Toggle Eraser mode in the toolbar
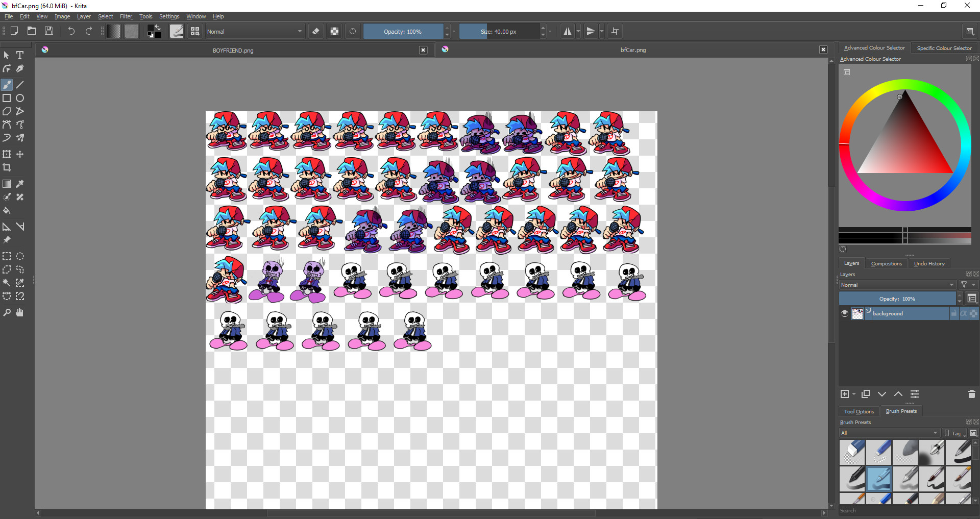Viewport: 980px width, 519px height. click(x=316, y=32)
